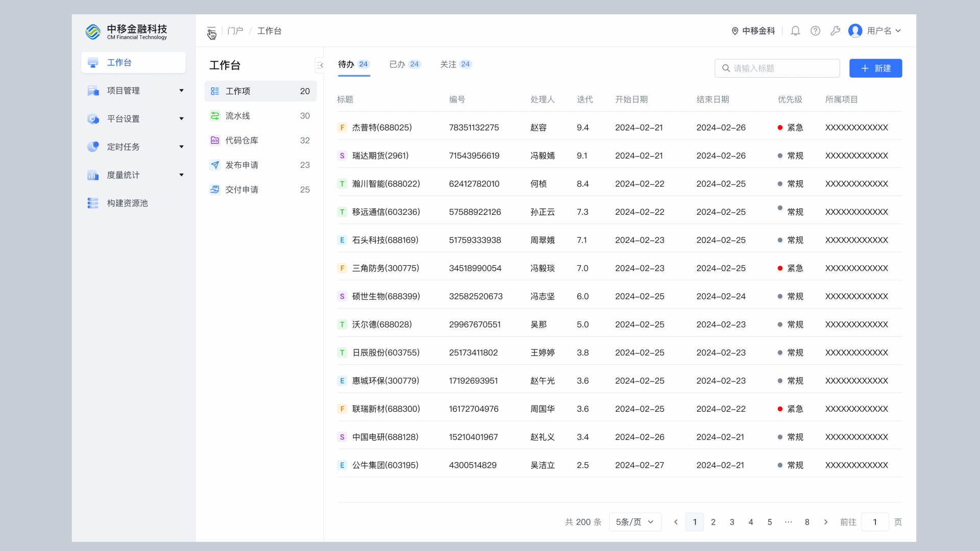Click page 1 in pagination

(x=695, y=522)
